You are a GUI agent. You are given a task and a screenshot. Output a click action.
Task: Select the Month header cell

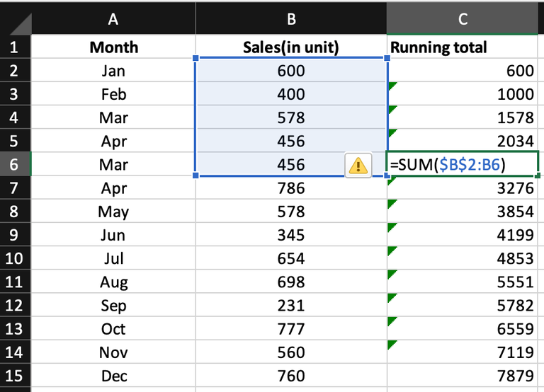(x=113, y=47)
